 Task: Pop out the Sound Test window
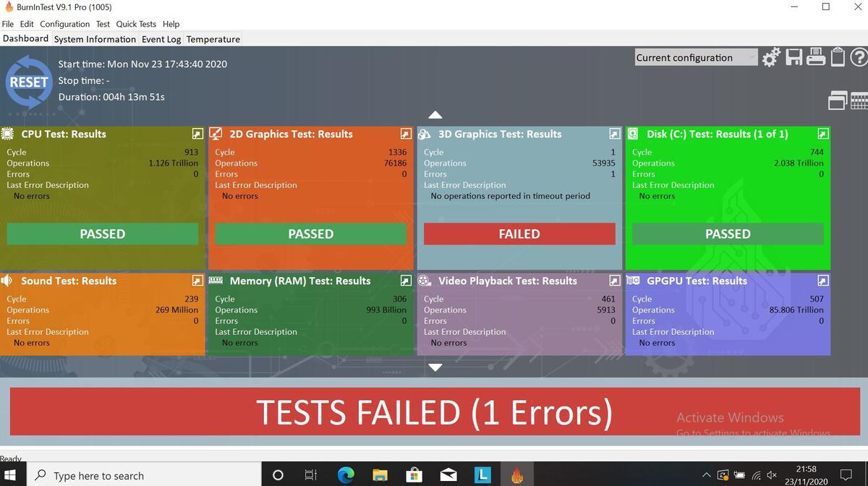point(197,281)
